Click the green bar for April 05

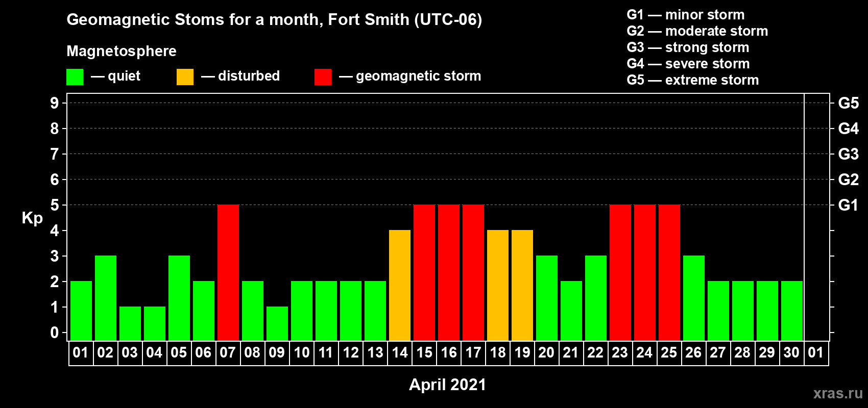point(179,298)
